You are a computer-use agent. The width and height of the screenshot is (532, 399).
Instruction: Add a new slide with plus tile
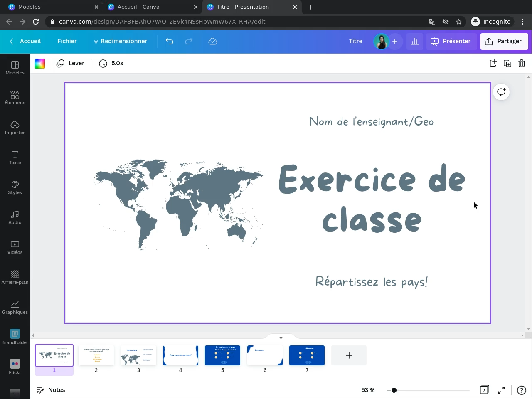tap(349, 355)
